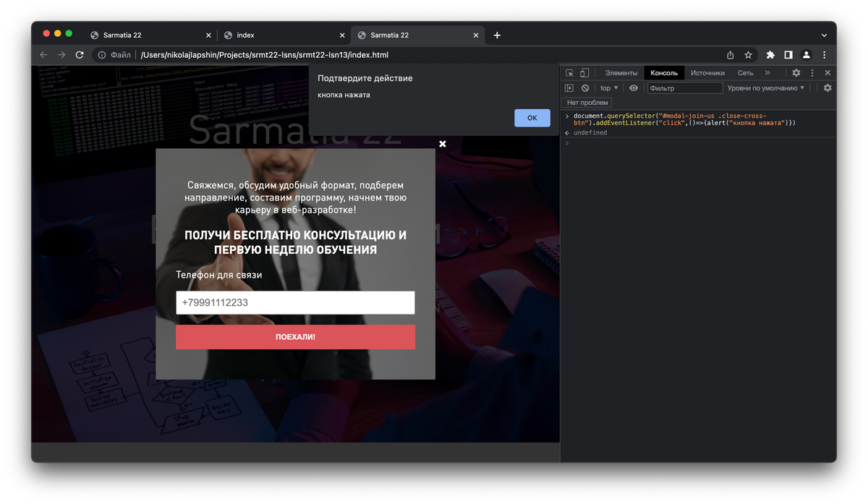This screenshot has width=868, height=504.
Task: Open the Уровни по умолчанию dropdown
Action: 766,88
